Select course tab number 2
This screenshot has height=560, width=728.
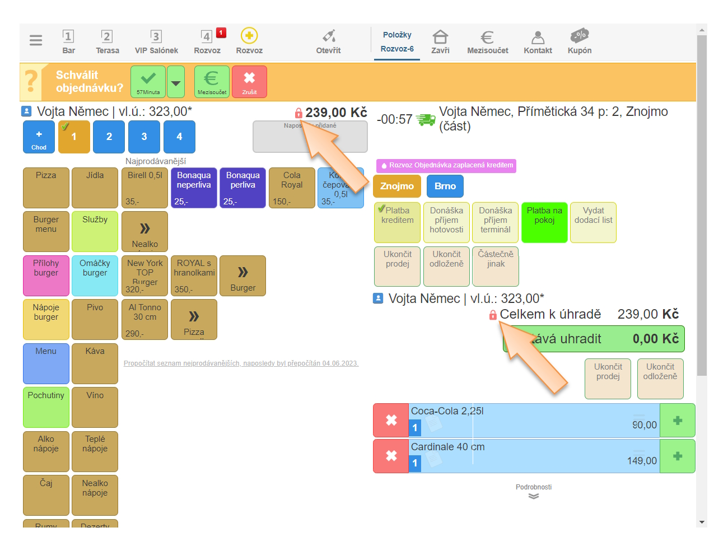point(109,137)
